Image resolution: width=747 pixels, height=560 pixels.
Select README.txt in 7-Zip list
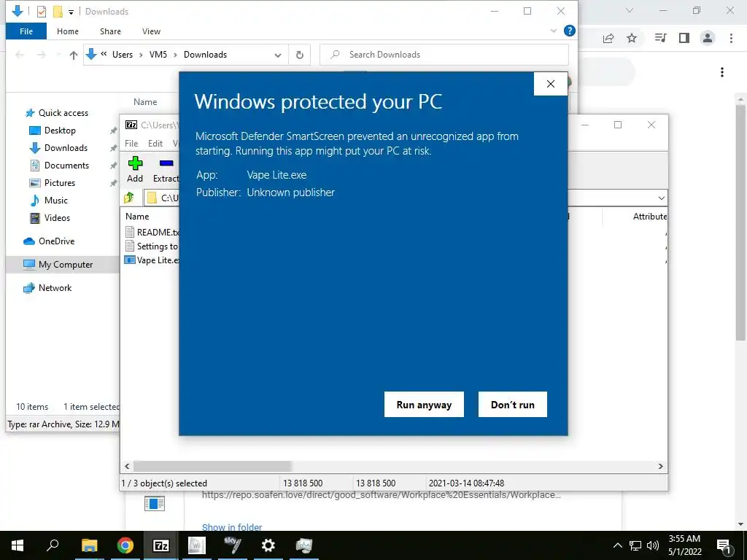(152, 233)
